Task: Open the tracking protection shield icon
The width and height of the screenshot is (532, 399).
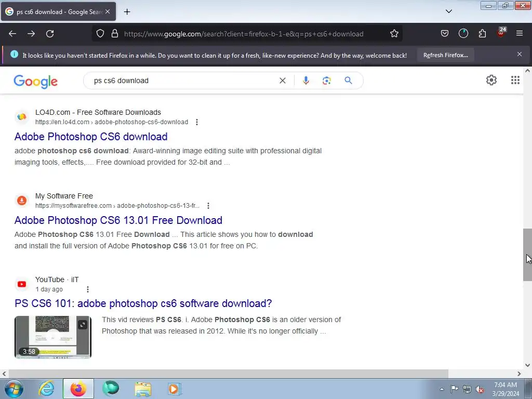Action: click(x=100, y=34)
